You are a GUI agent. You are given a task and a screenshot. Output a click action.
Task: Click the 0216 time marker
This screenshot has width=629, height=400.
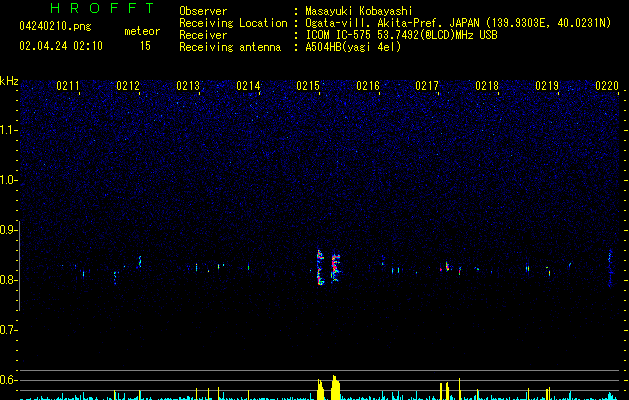click(x=368, y=86)
